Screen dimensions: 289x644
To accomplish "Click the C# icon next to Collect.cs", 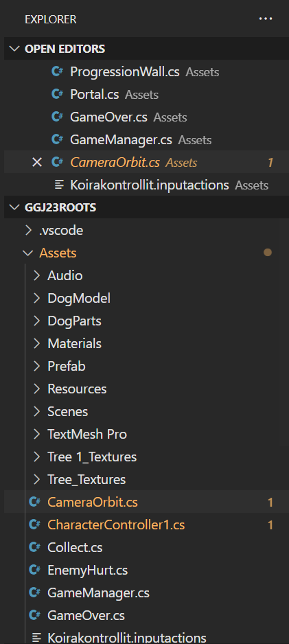I will pyautogui.click(x=34, y=547).
